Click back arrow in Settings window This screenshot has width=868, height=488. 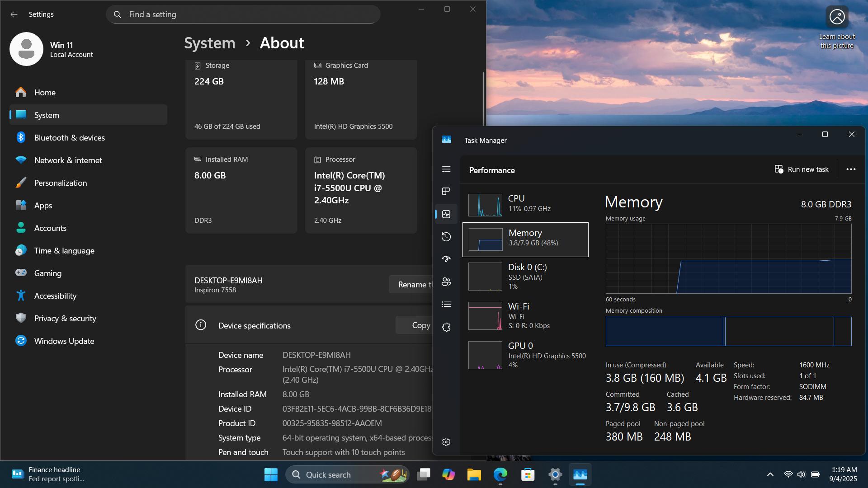[x=14, y=14]
